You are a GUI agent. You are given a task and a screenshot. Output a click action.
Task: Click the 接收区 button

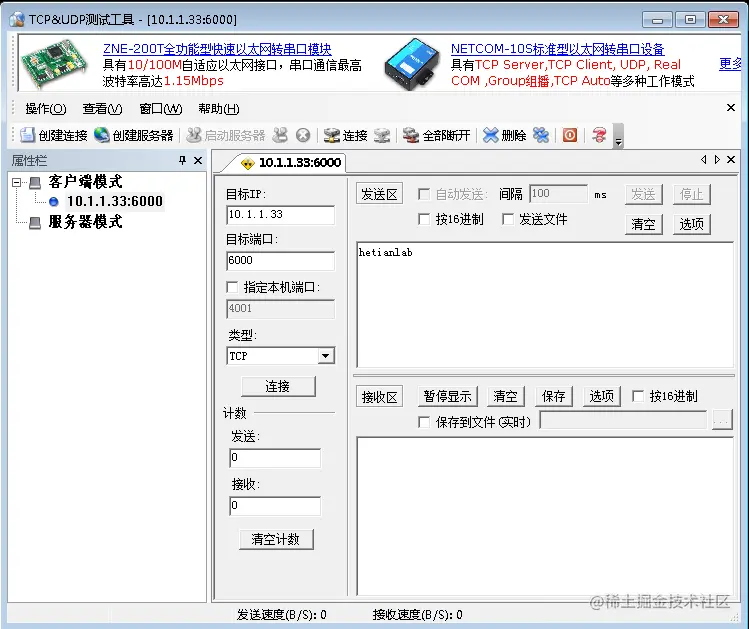(x=379, y=397)
